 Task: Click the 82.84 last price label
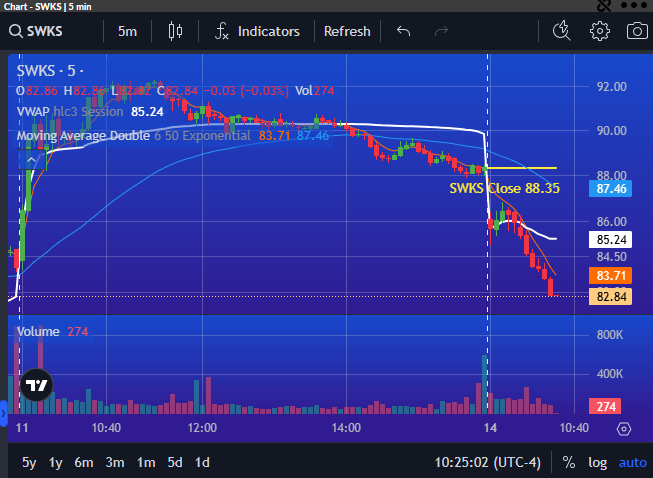coord(611,296)
